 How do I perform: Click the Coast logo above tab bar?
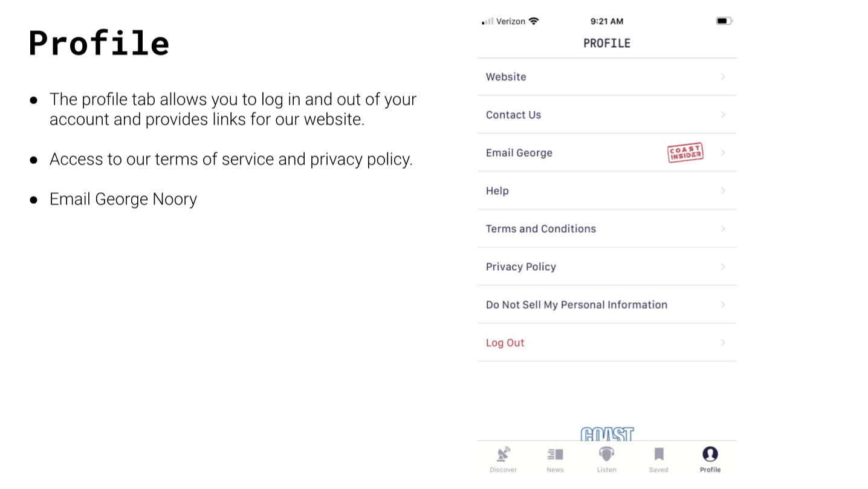pyautogui.click(x=607, y=434)
